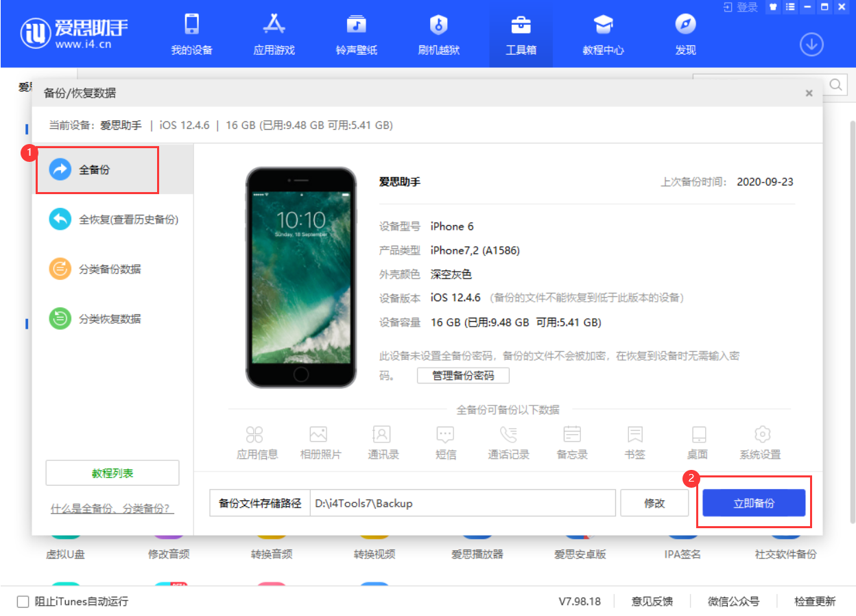Click the 立即备份 backup now button
856x616 pixels.
(x=753, y=502)
